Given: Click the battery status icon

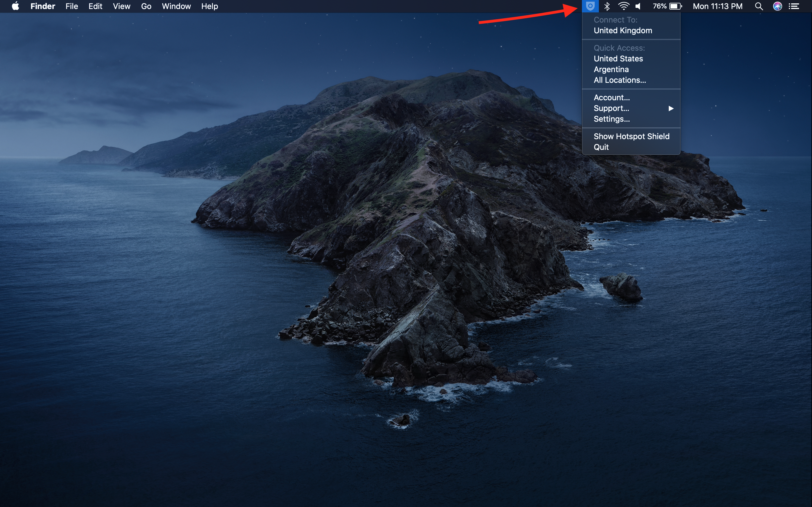Looking at the screenshot, I should 674,6.
